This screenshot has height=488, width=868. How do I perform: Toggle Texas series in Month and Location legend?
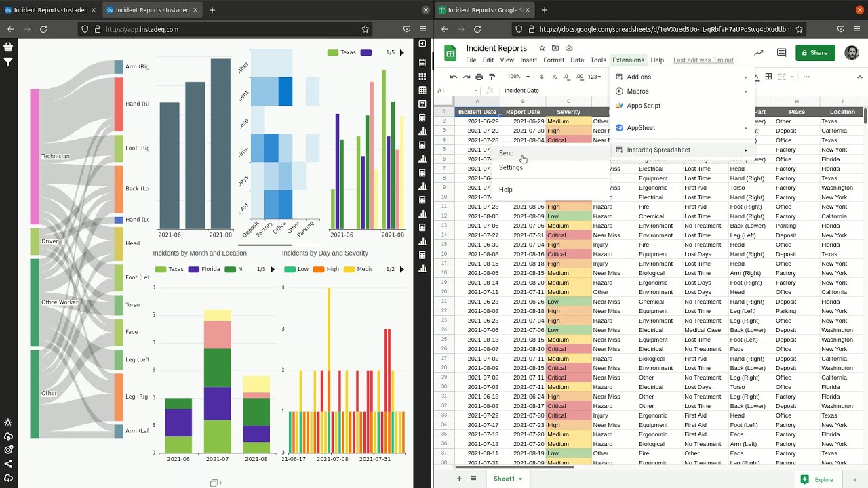(170, 269)
